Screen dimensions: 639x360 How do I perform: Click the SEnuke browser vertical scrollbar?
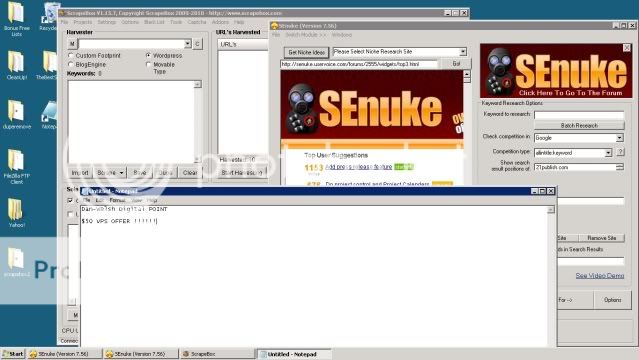tap(467, 127)
